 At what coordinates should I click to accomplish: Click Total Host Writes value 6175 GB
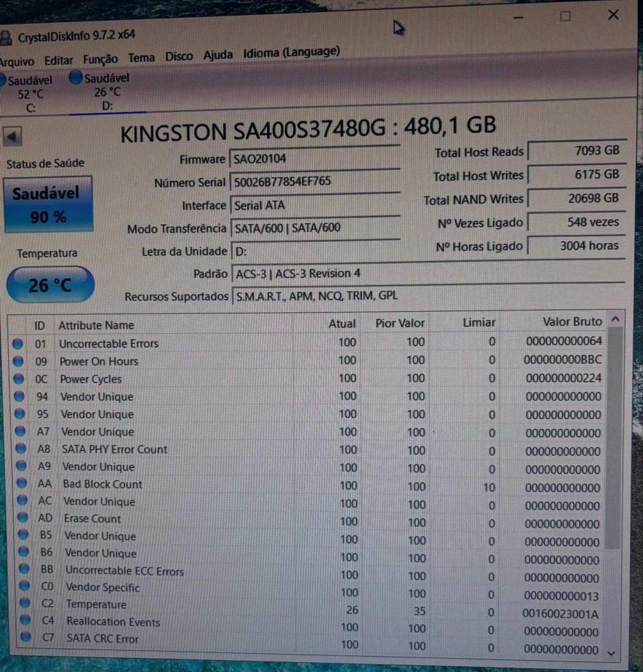576,174
